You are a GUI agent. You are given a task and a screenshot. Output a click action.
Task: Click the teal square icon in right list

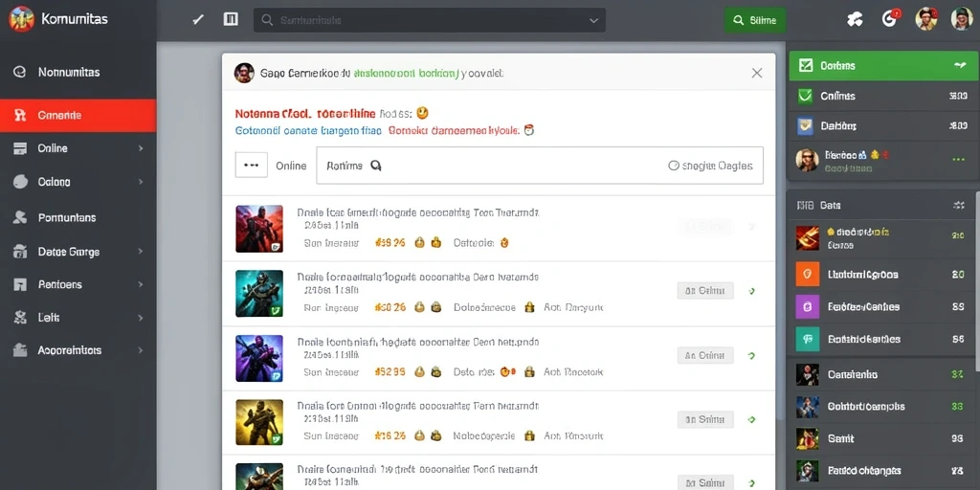tap(807, 339)
